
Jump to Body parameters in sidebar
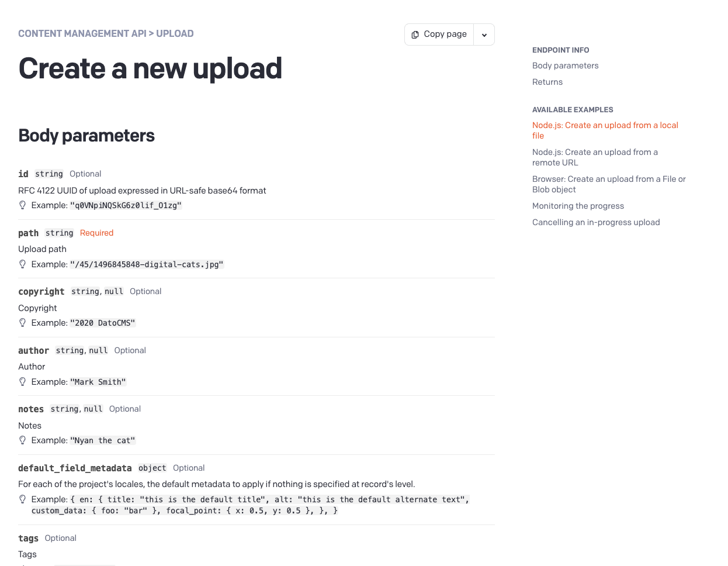[x=565, y=65]
